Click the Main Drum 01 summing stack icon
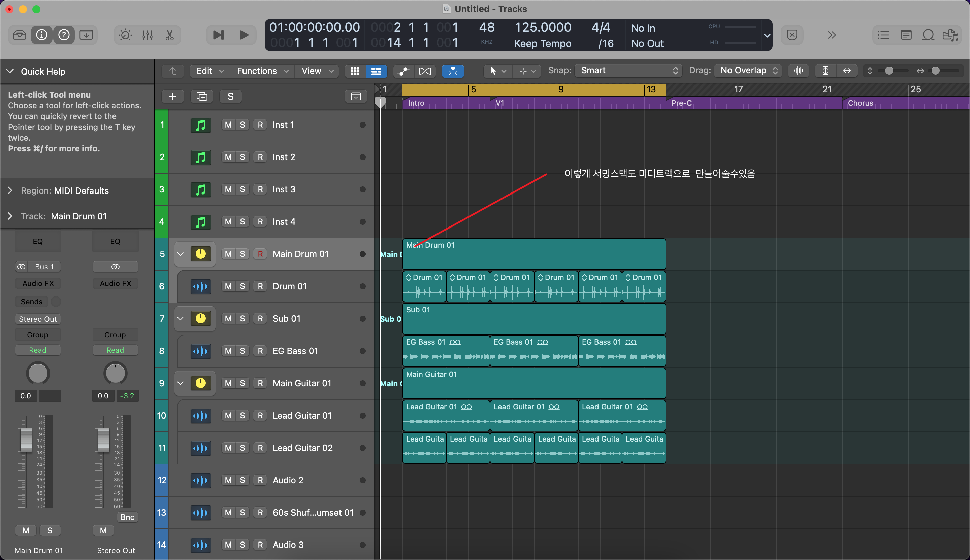Viewport: 970px width, 560px height. coord(200,254)
